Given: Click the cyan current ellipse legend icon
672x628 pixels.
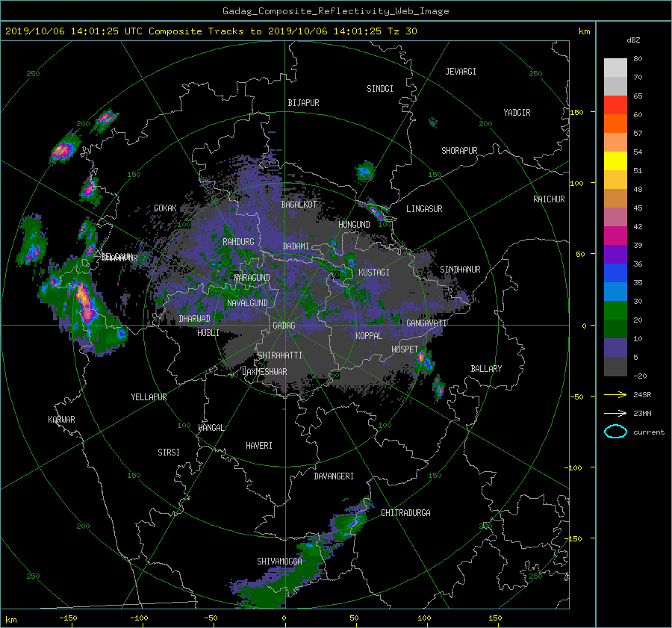Looking at the screenshot, I should tap(615, 432).
